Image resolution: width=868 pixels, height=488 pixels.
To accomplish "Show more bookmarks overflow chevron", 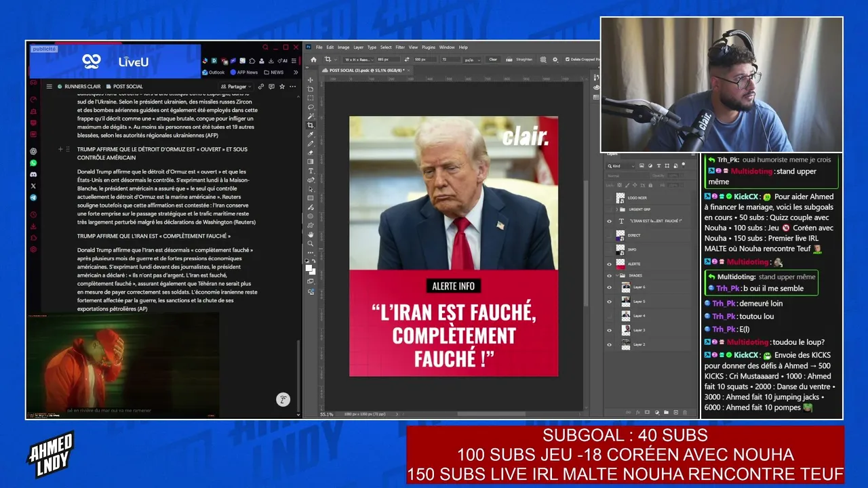I will [296, 73].
